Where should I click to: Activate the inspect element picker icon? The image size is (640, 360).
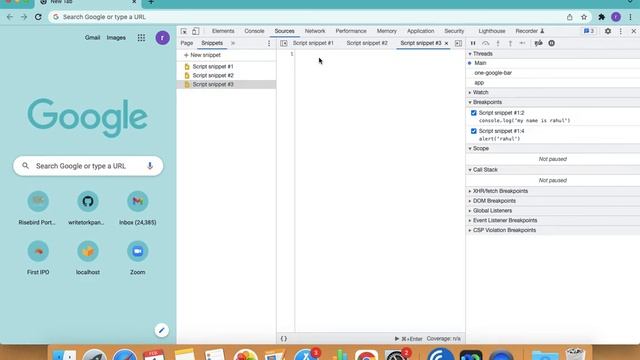point(184,31)
